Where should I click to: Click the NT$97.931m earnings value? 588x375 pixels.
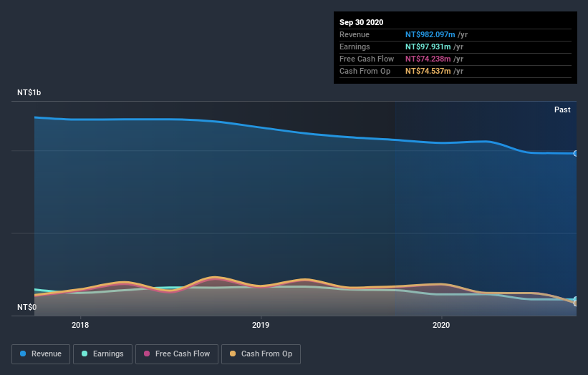click(428, 47)
